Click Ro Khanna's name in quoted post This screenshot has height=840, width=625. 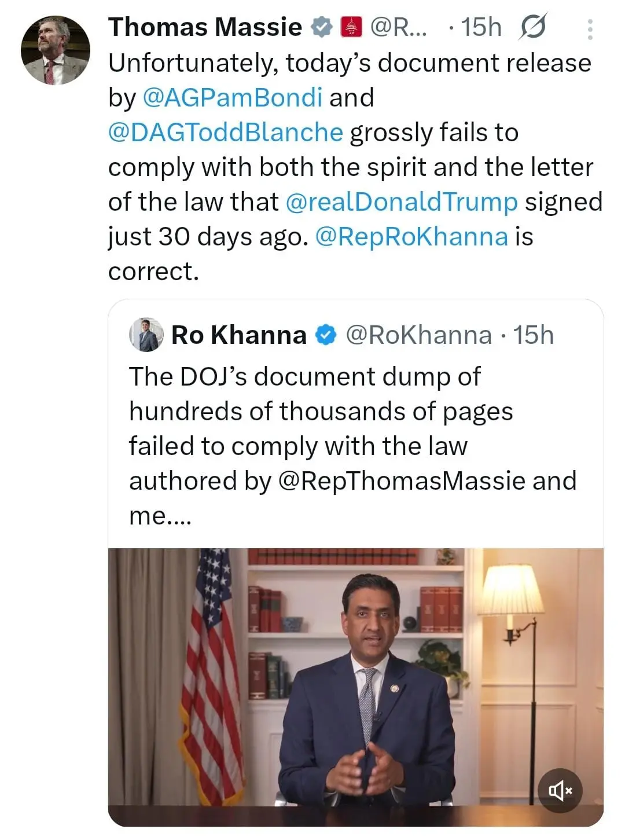coord(239,335)
